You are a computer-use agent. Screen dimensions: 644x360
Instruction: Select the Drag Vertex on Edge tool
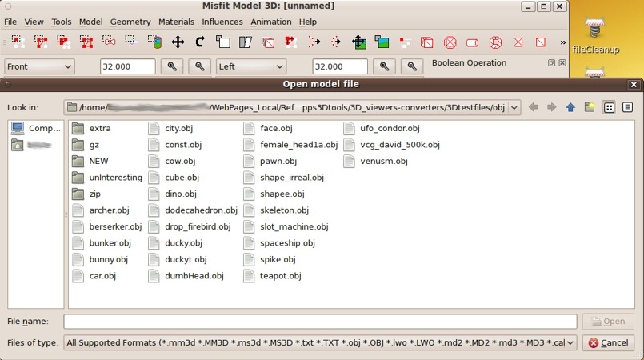click(x=290, y=42)
